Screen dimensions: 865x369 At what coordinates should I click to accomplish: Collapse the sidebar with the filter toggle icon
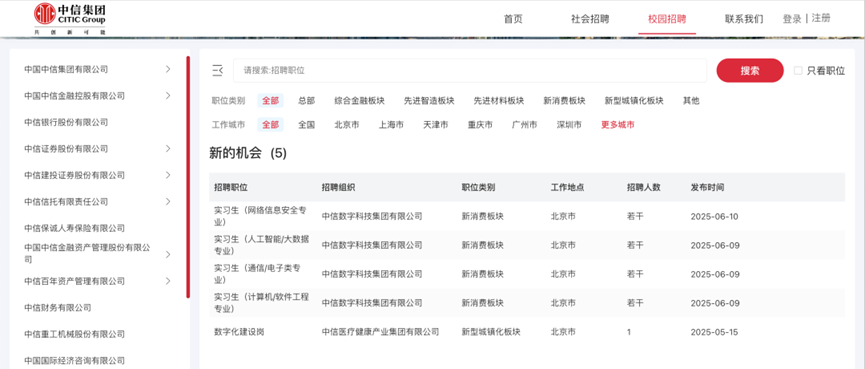(217, 70)
